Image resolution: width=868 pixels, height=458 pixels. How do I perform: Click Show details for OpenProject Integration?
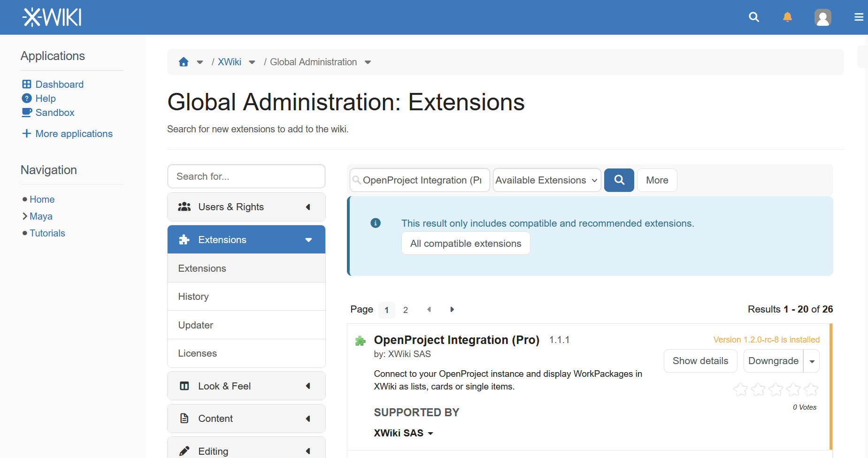pyautogui.click(x=700, y=361)
